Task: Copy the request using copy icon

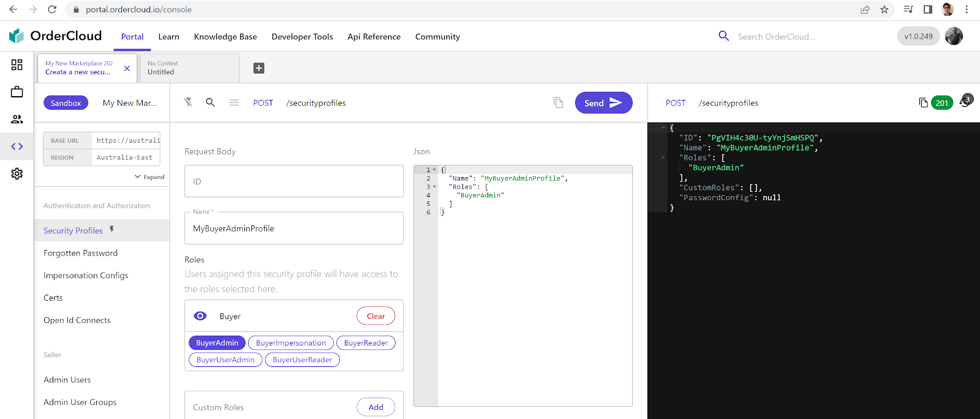Action: click(558, 103)
